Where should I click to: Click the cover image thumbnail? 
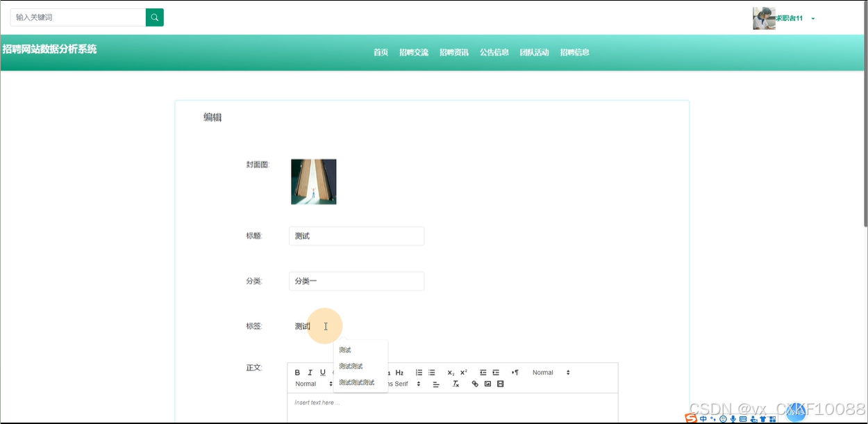[x=314, y=181]
